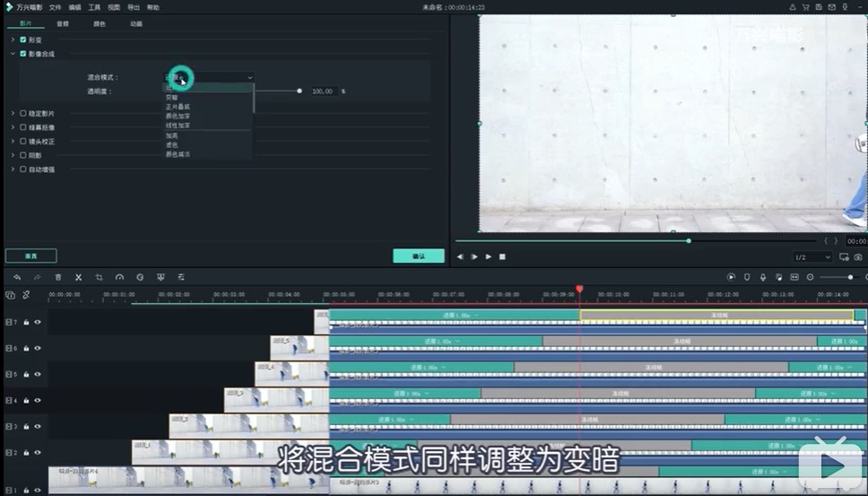Click the account user icon
Image resolution: width=868 pixels, height=496 pixels.
[792, 7]
